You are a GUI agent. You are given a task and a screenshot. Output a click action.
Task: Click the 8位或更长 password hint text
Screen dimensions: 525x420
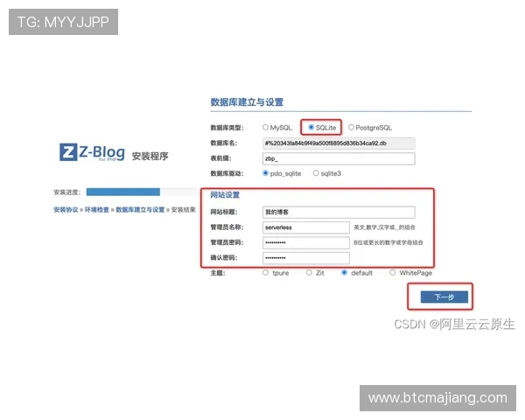tap(388, 242)
